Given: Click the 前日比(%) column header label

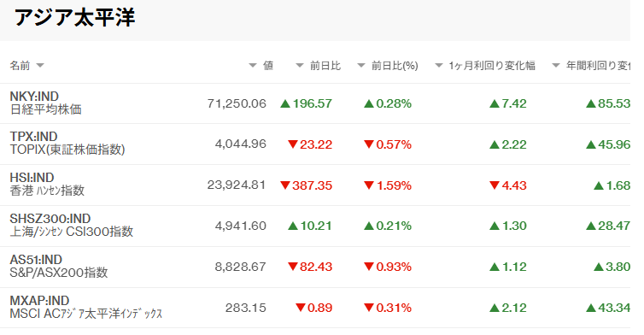Looking at the screenshot, I should point(395,65).
